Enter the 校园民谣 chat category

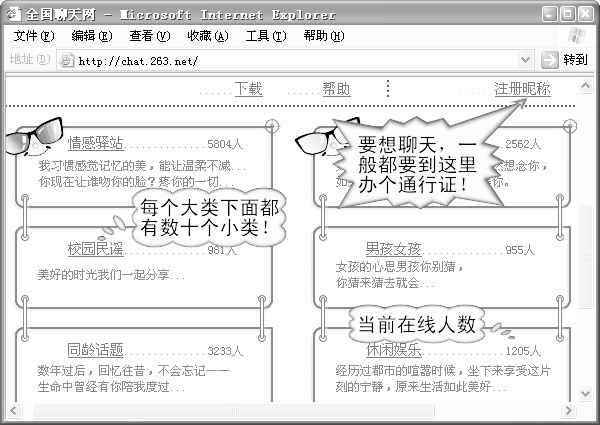[x=96, y=249]
